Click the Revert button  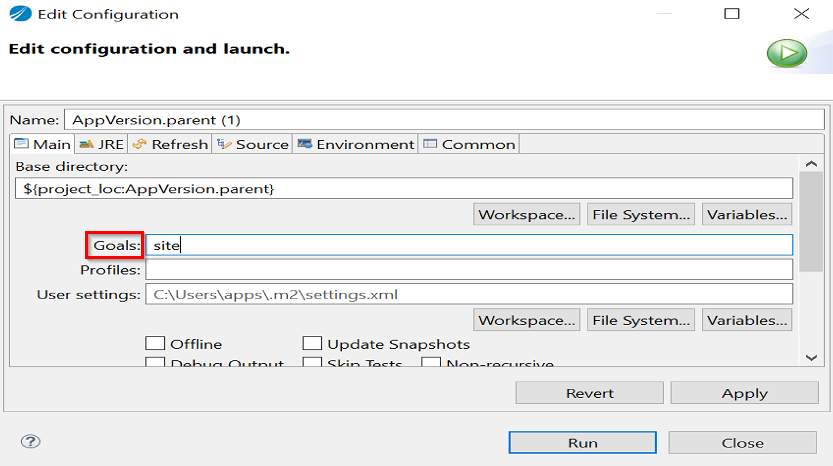tap(589, 393)
